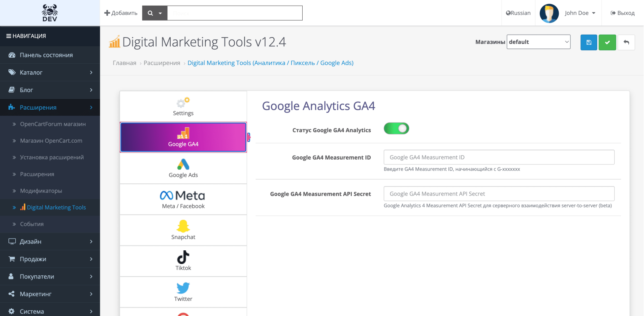Open the Snapchat tab
This screenshot has width=644, height=316.
tap(183, 231)
